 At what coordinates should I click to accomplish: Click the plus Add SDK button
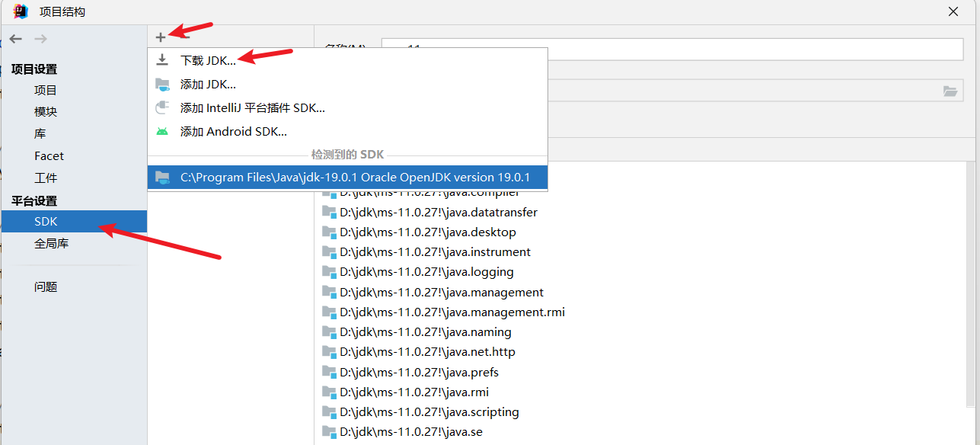pos(161,37)
